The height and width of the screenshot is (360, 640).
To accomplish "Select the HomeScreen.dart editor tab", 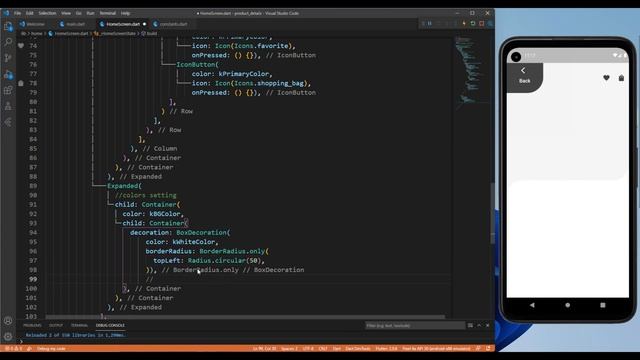I will [123, 24].
